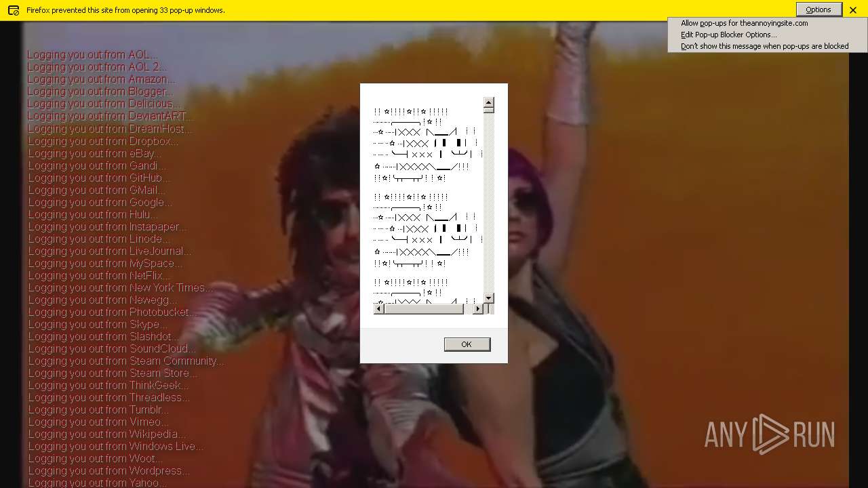The image size is (868, 488).
Task: Click 'Logging you out from Windows Live...' text
Action: point(115,446)
